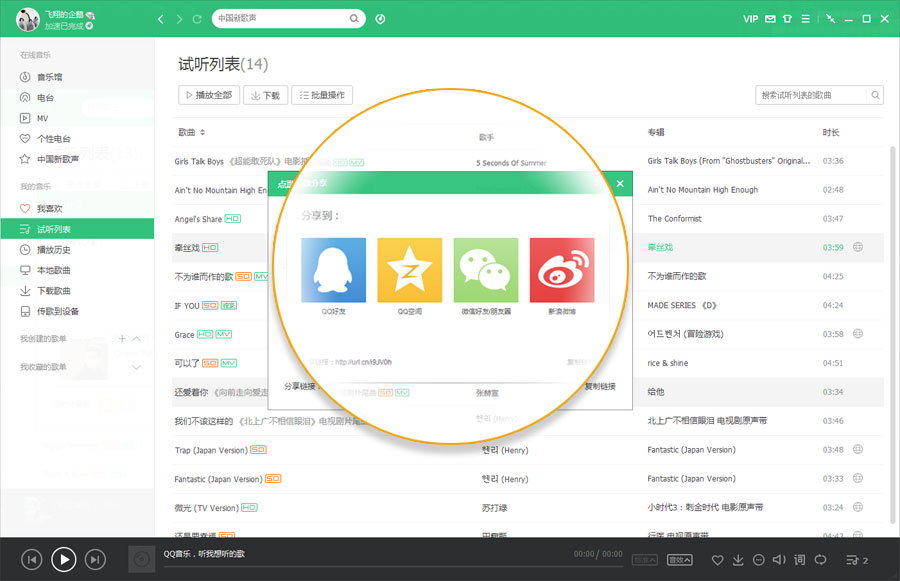Image resolution: width=900 pixels, height=581 pixels.
Task: Click SQ badge on IF YOU song
Action: coord(210,305)
